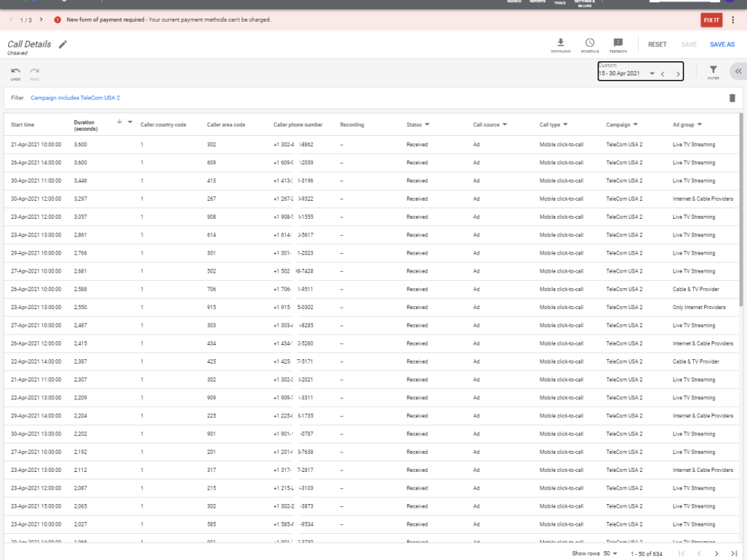Go to next date range
Screen dimensions: 747x560
click(678, 74)
